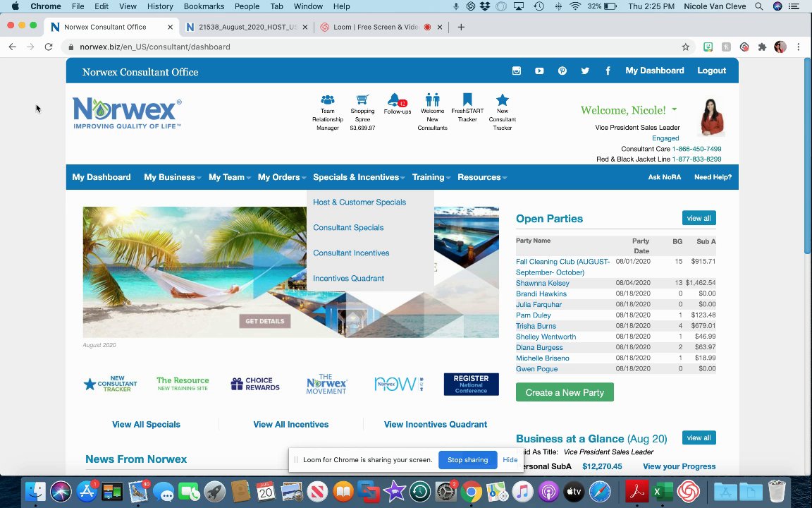
Task: Expand the Resources menu
Action: point(481,177)
